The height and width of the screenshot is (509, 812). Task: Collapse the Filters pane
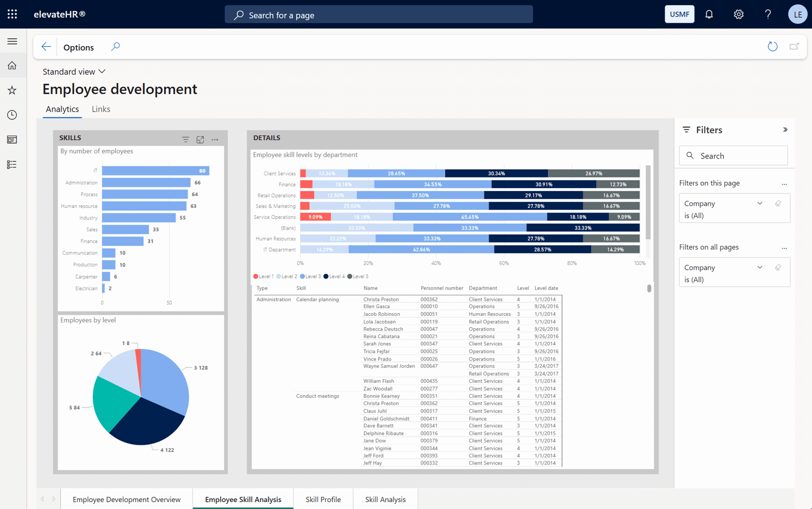tap(785, 130)
